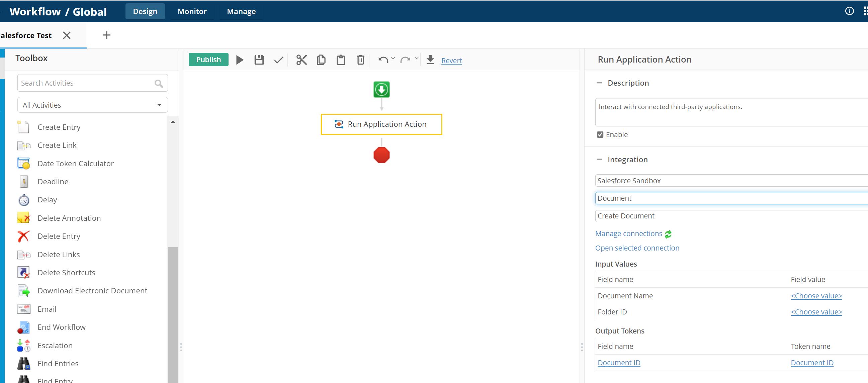Viewport: 868px width, 383px height.
Task: Add a new workflow tab with plus
Action: pos(106,35)
